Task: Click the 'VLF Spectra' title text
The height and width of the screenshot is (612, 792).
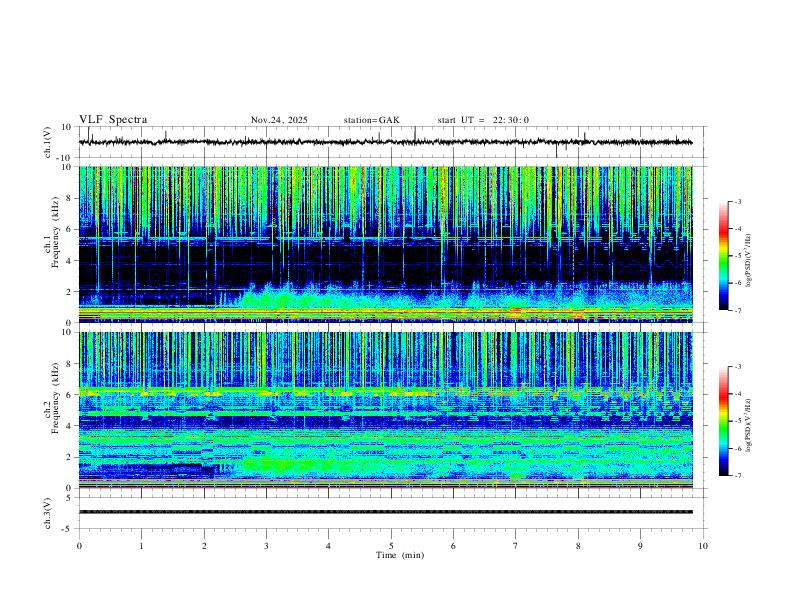Action: pyautogui.click(x=113, y=119)
